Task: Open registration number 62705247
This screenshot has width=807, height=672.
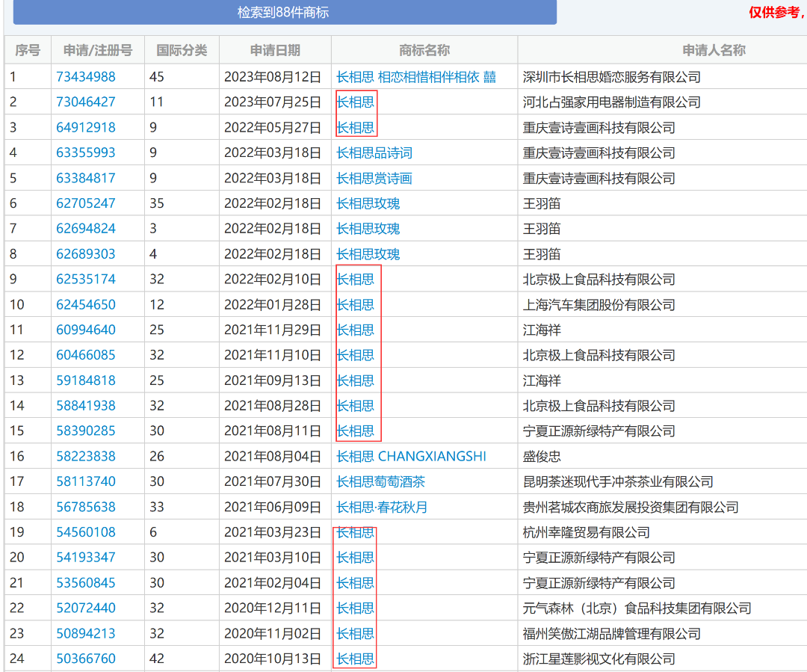Action: [x=85, y=203]
